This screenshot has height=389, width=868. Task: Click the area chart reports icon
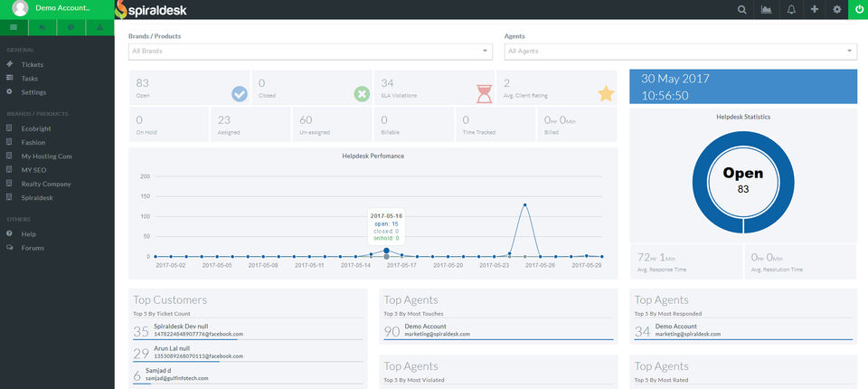pos(768,10)
